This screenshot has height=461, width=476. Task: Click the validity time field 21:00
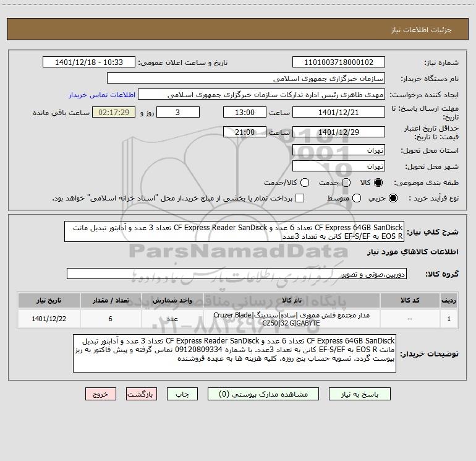coord(245,132)
